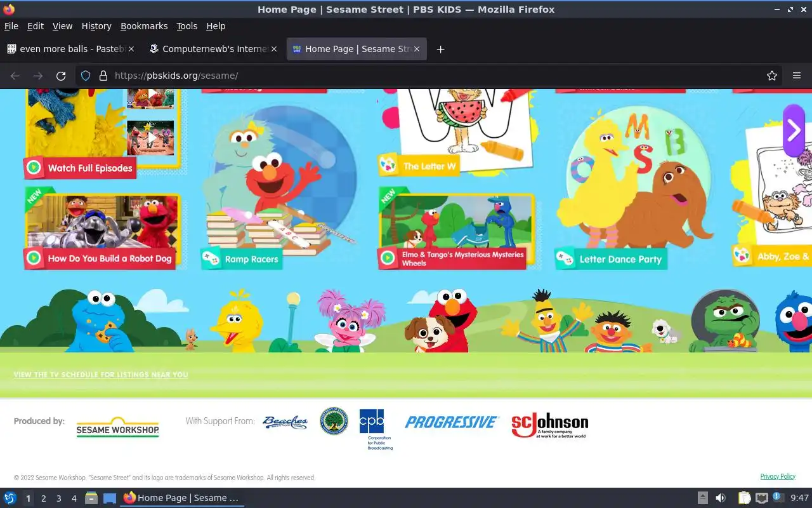812x508 pixels.
Task: Click the play icon beside Elmo & Tango's Mysterious Mysteries
Action: pyautogui.click(x=388, y=258)
